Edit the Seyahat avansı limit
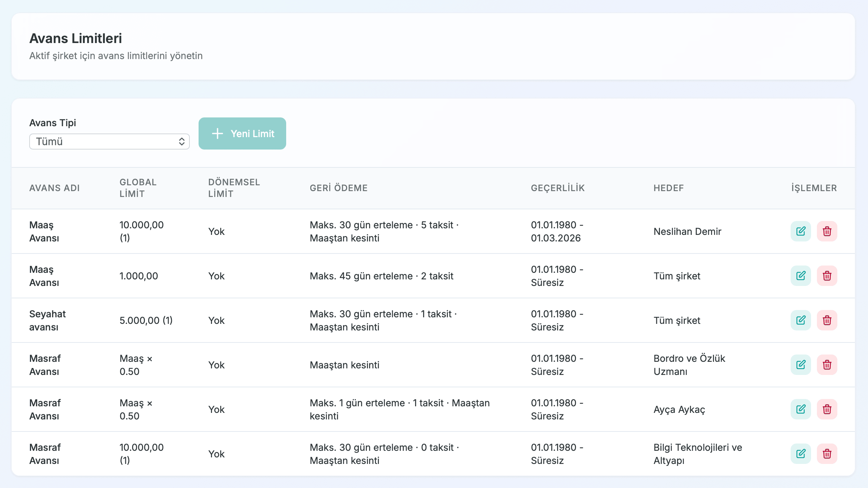The image size is (868, 488). 800,320
